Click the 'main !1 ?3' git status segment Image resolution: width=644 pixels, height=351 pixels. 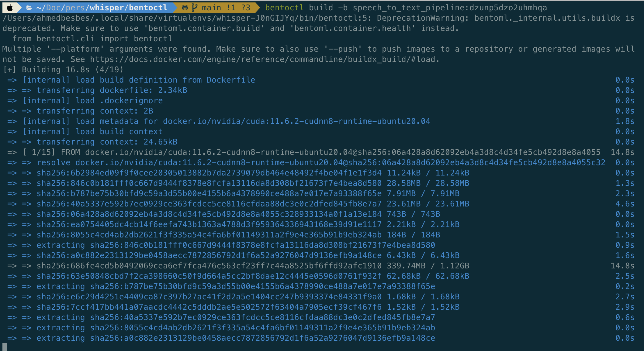point(226,8)
